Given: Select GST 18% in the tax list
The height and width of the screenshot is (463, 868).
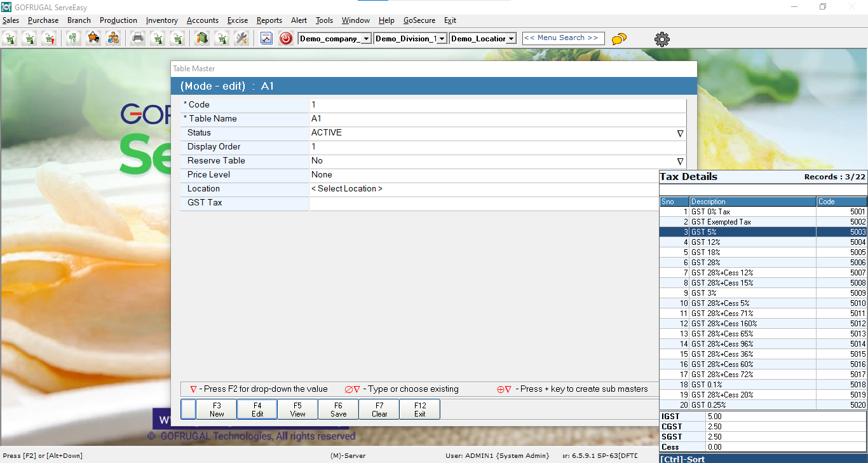Looking at the screenshot, I should coord(753,252).
